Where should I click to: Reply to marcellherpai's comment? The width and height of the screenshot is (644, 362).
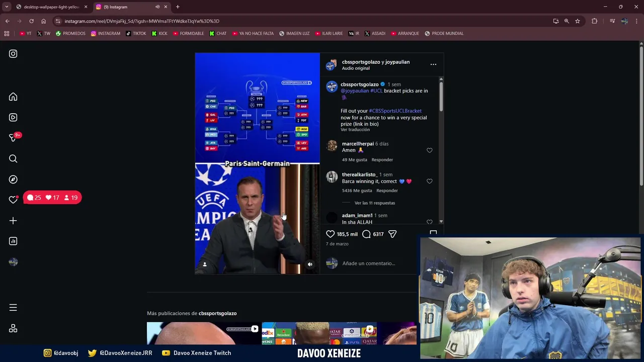pyautogui.click(x=382, y=160)
